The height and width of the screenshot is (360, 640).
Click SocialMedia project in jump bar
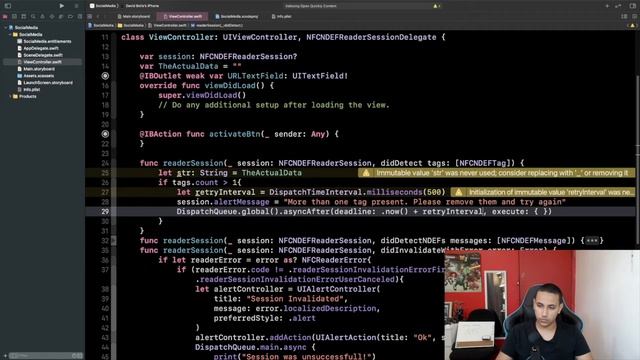tap(101, 25)
